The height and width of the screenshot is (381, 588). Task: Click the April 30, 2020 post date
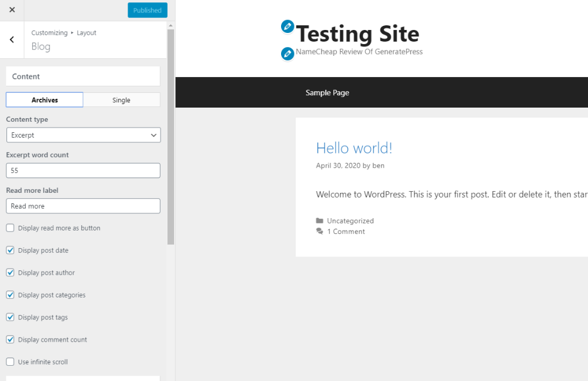[x=338, y=165]
